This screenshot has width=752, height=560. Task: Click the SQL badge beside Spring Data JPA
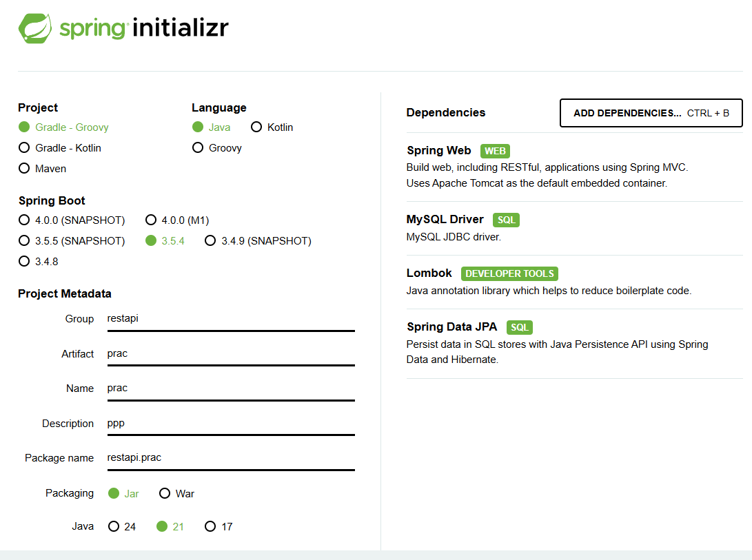tap(520, 327)
